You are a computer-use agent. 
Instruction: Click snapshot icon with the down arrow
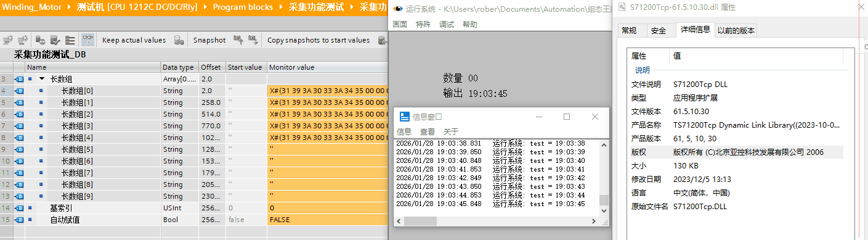253,40
